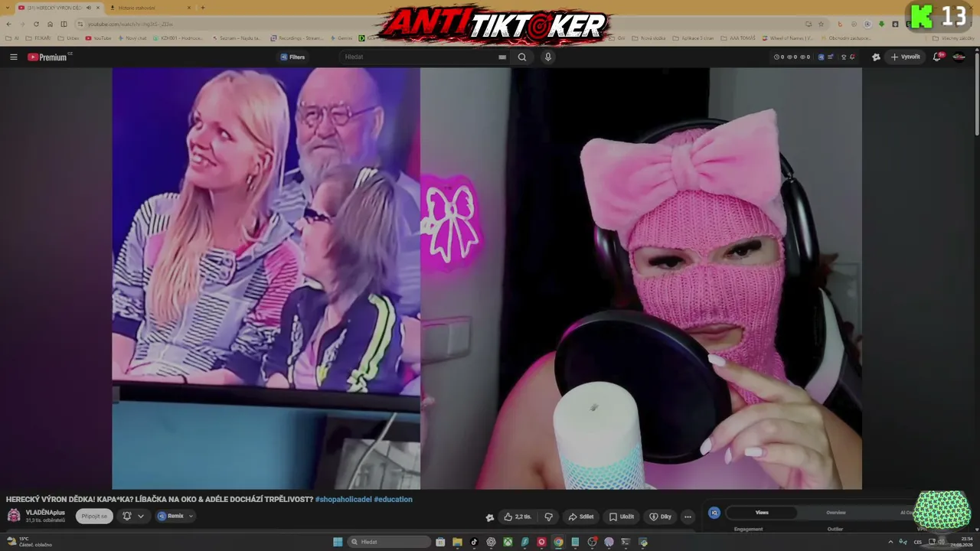980x551 pixels.
Task: Toggle the channel notification bell
Action: pos(127,516)
